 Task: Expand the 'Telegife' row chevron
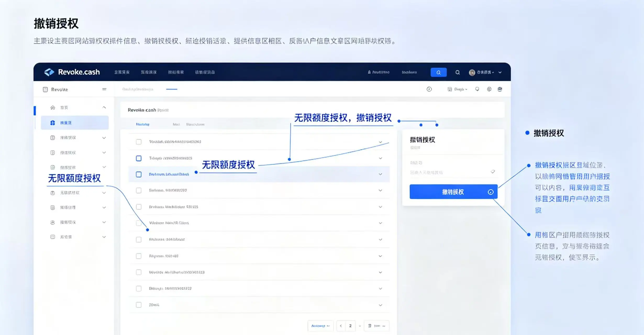(x=380, y=158)
